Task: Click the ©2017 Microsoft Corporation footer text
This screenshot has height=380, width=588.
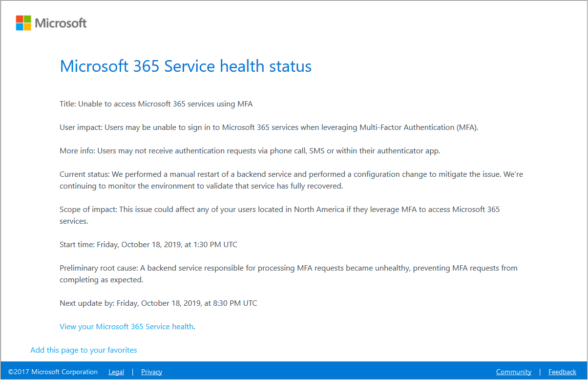Action: [53, 372]
